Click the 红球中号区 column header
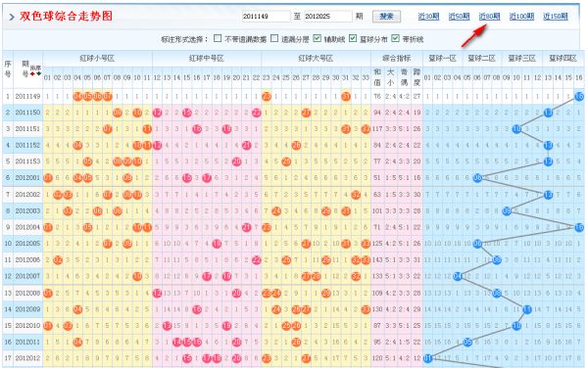Viewport: 588px width, 368px height. tap(207, 59)
